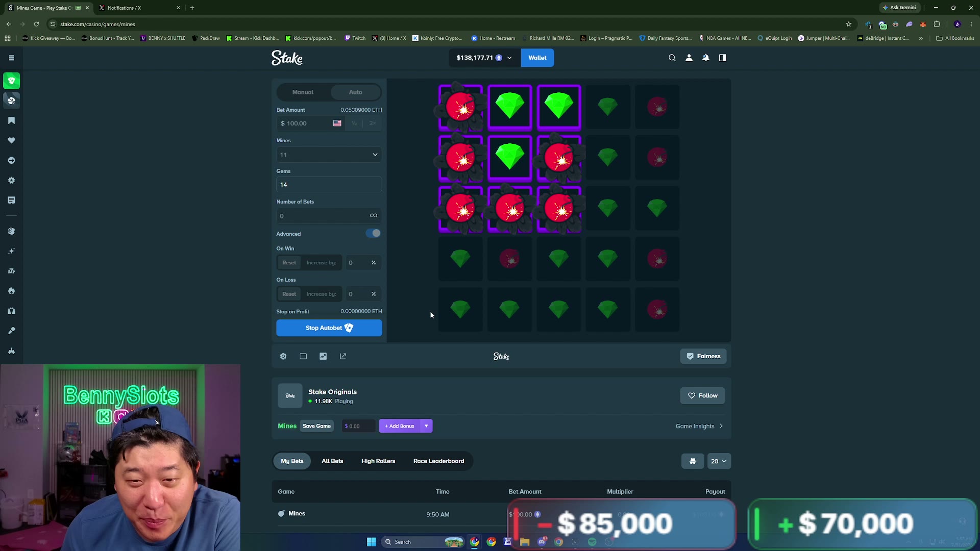Open the heart-shaped sidebar icon
980x551 pixels.
point(11,140)
